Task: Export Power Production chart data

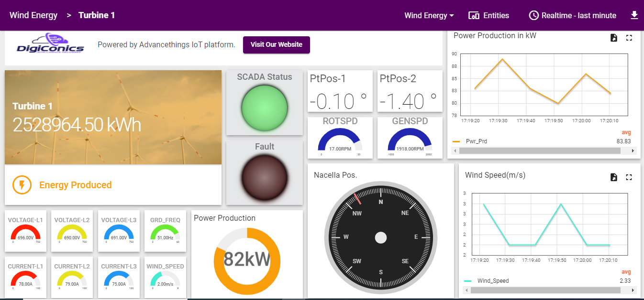Action: (x=614, y=38)
